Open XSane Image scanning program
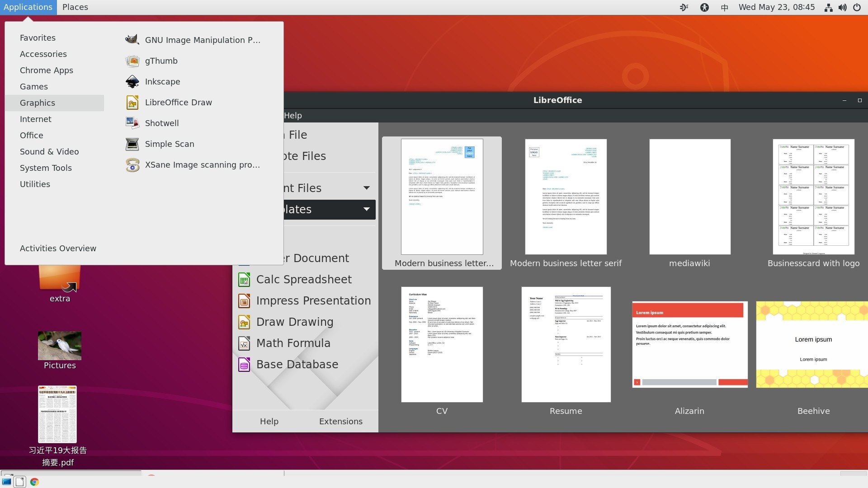The image size is (868, 488). tap(193, 164)
